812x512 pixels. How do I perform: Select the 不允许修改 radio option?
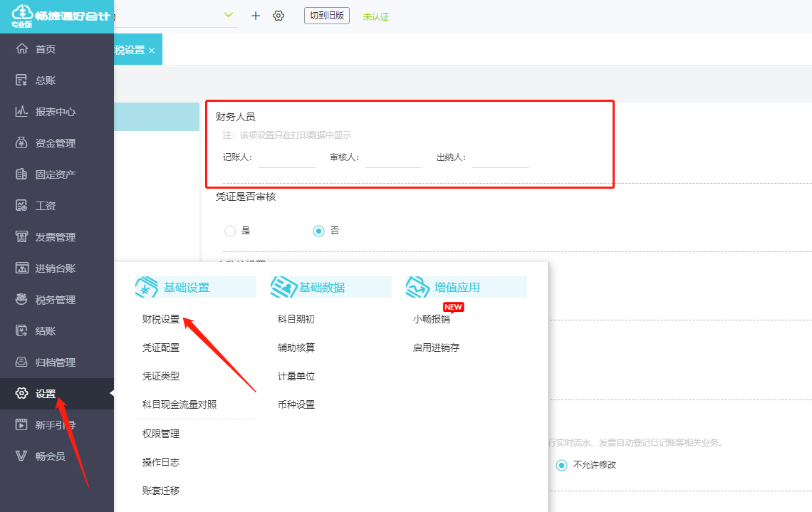[561, 465]
